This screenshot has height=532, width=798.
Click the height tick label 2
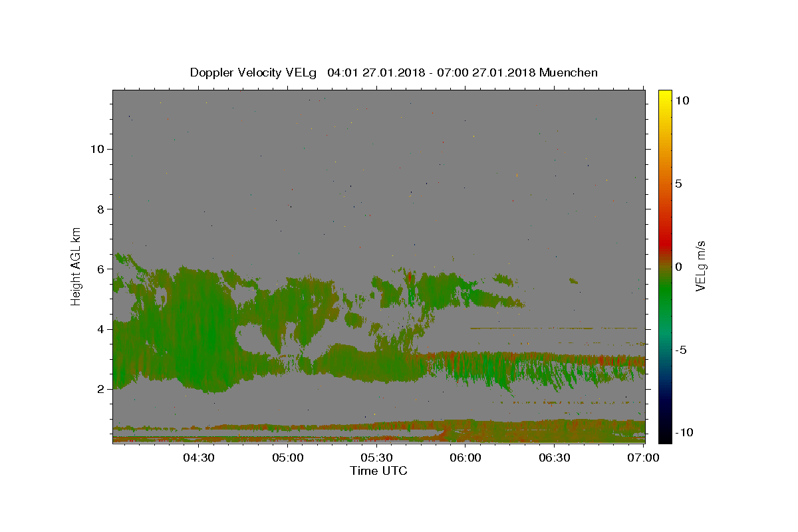click(x=100, y=389)
